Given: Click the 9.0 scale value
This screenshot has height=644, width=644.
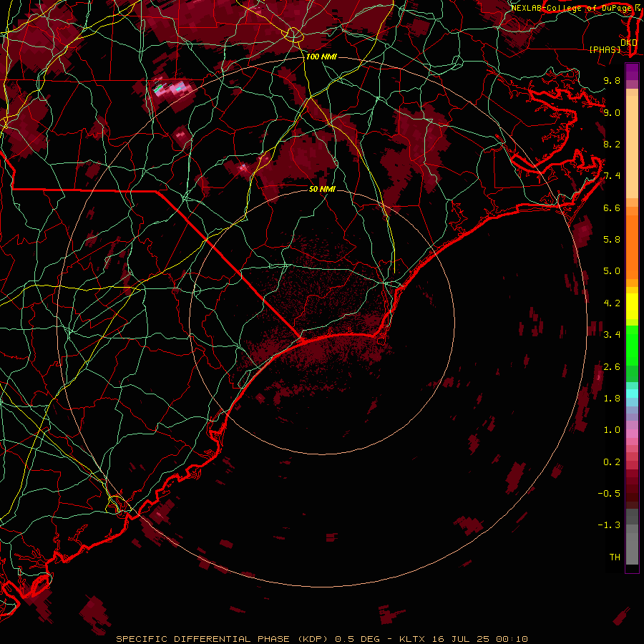Looking at the screenshot, I should point(612,112).
